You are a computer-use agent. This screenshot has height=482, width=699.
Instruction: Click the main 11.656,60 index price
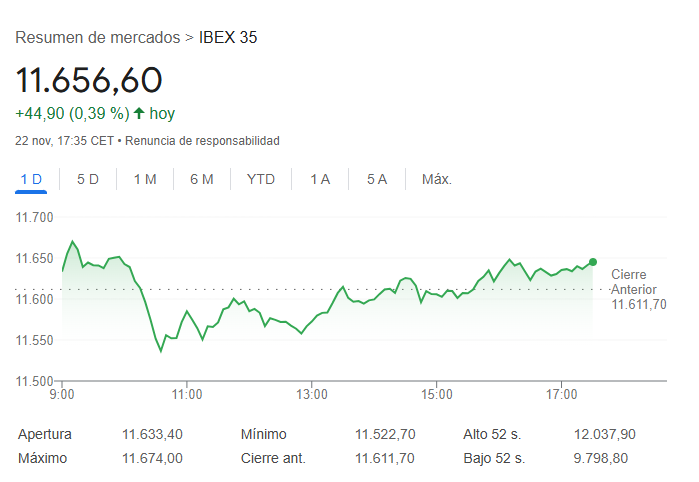pyautogui.click(x=88, y=79)
